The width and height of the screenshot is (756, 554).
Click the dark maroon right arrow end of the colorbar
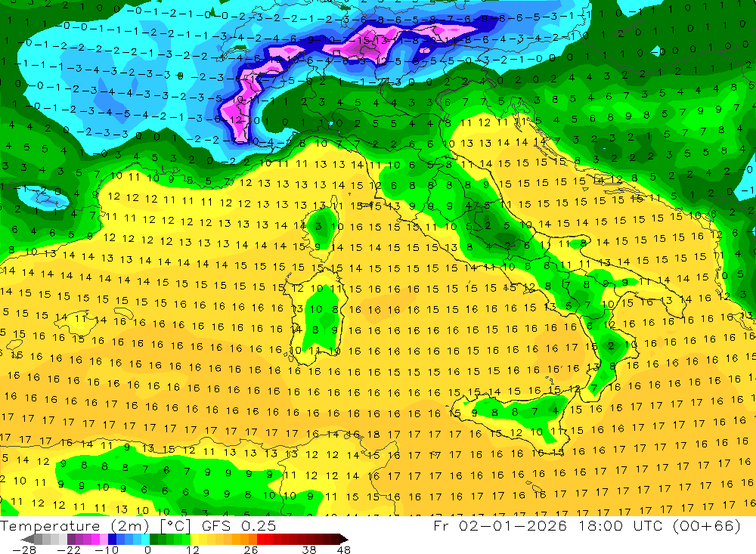click(x=343, y=539)
